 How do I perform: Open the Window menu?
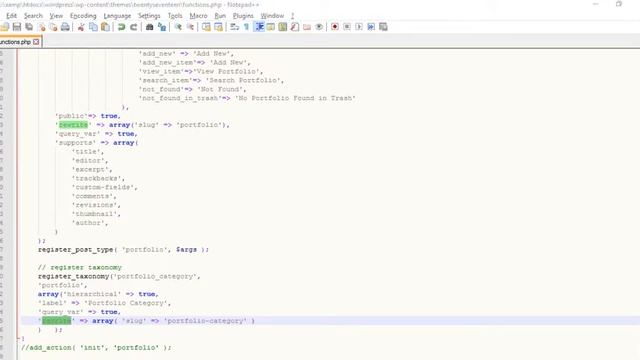click(272, 16)
